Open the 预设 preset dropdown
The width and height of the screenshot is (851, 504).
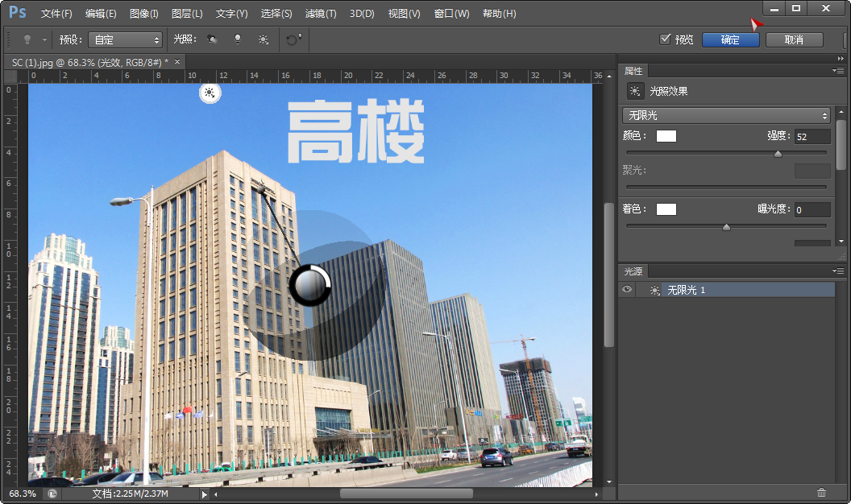pos(126,39)
